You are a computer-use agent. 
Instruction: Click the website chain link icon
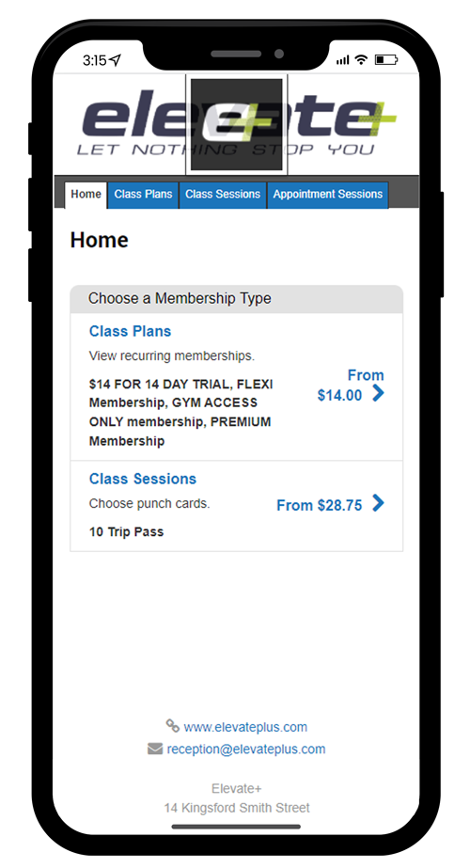click(173, 726)
